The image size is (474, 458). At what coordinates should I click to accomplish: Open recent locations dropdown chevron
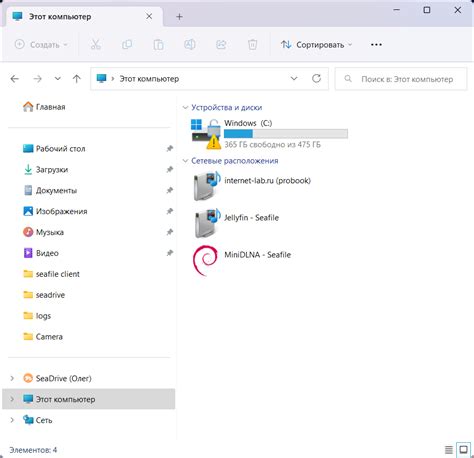pyautogui.click(x=58, y=79)
